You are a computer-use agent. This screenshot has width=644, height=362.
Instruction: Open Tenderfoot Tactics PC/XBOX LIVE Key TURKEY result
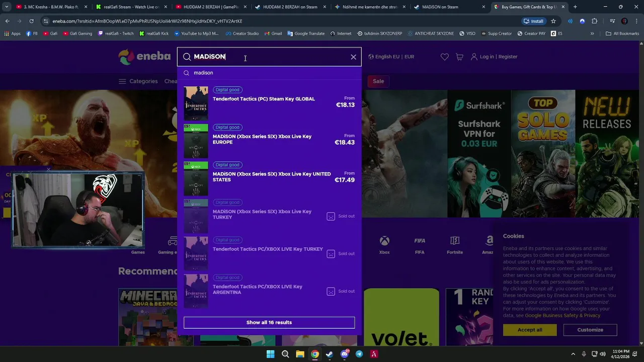coord(269,253)
